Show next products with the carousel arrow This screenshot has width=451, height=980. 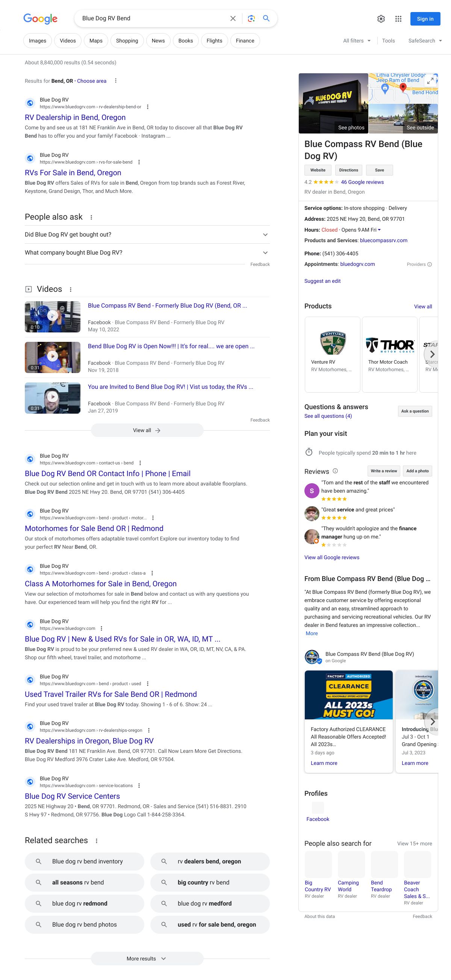431,354
